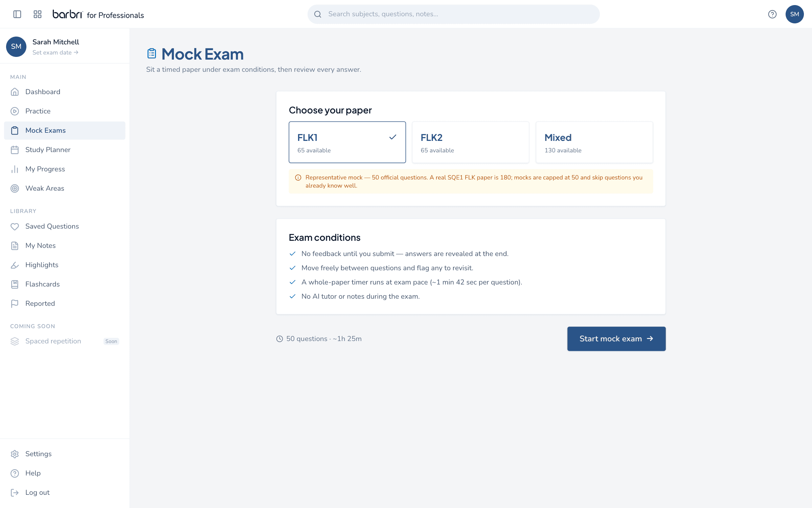Toggle the sidebar collapse icon

(x=17, y=14)
